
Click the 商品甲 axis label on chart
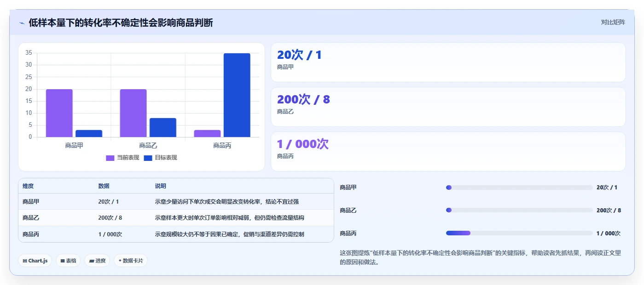click(74, 146)
